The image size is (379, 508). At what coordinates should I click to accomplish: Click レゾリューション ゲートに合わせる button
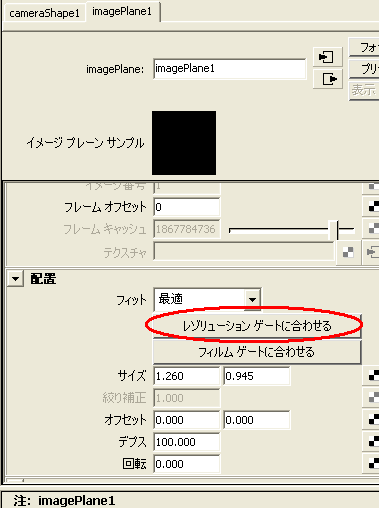pos(257,326)
